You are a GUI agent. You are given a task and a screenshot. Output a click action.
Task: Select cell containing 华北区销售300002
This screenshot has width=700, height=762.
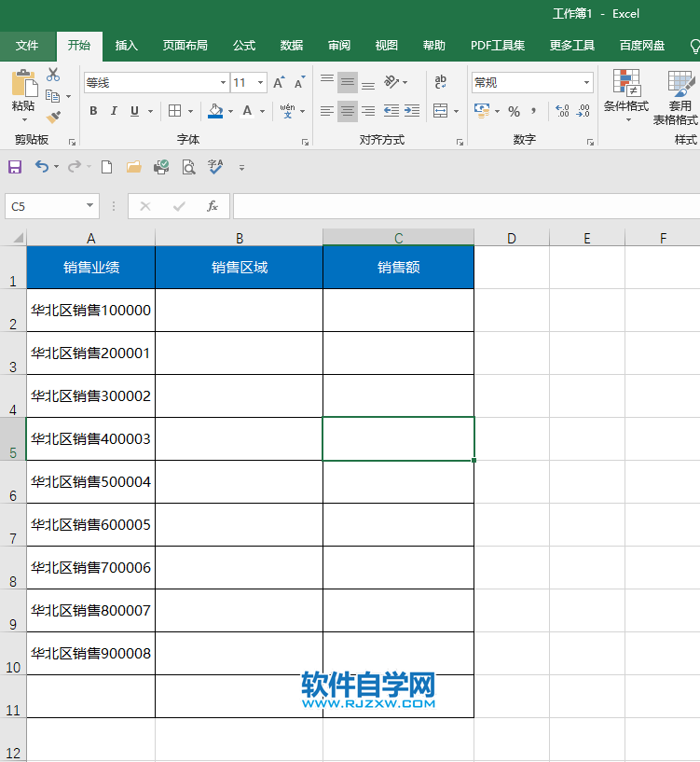tap(91, 396)
